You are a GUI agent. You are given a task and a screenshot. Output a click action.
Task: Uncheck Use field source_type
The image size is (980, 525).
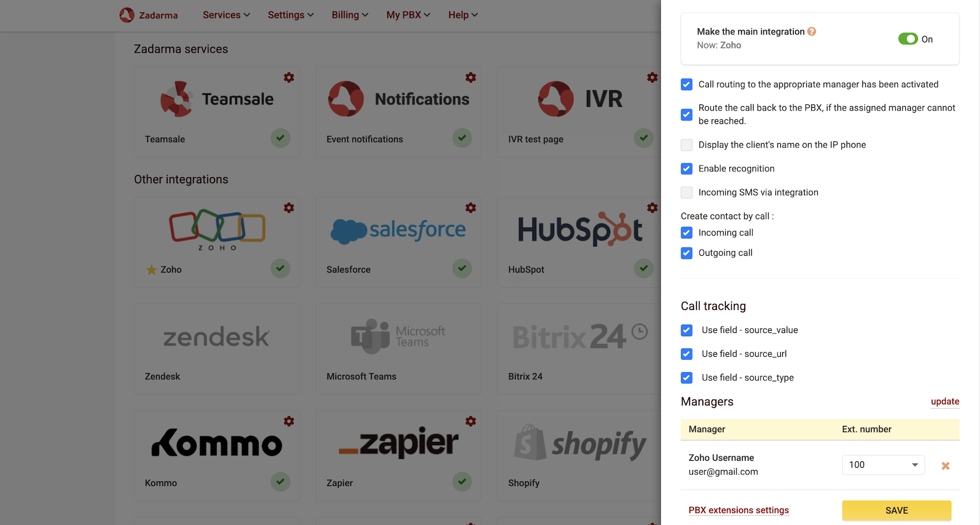[687, 378]
